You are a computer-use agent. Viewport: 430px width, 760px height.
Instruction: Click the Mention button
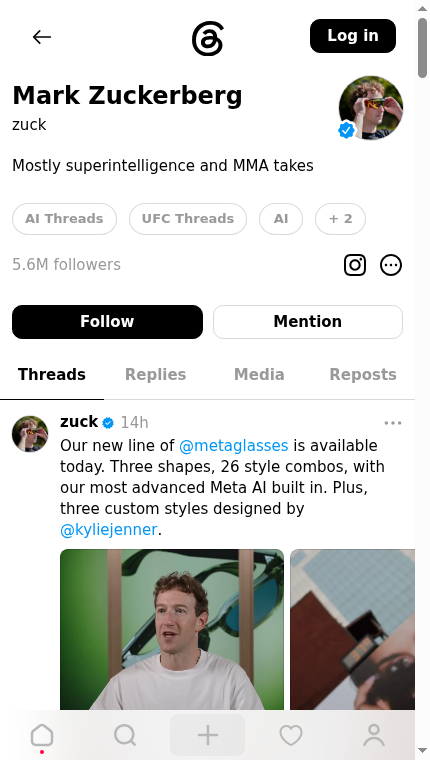[x=308, y=322]
